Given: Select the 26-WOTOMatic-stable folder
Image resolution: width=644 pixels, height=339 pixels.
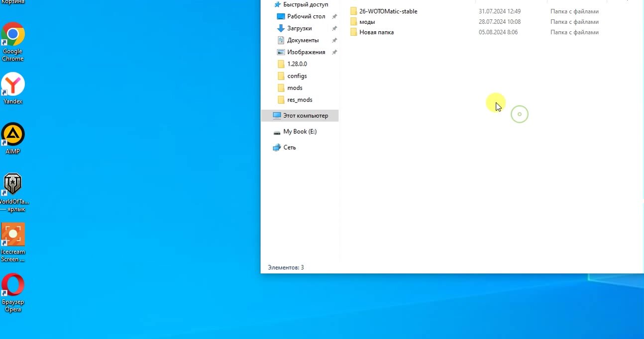Looking at the screenshot, I should tap(388, 11).
